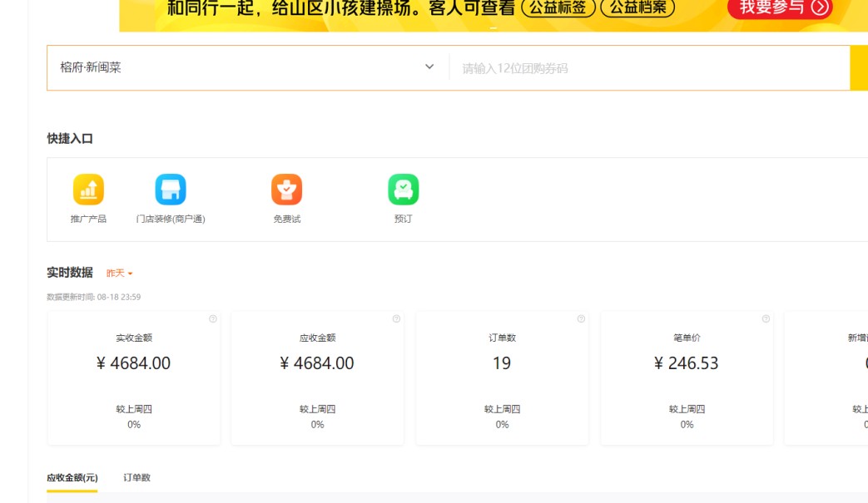Open the 门店装修(商户通) shortcut icon
The width and height of the screenshot is (868, 503).
click(171, 190)
